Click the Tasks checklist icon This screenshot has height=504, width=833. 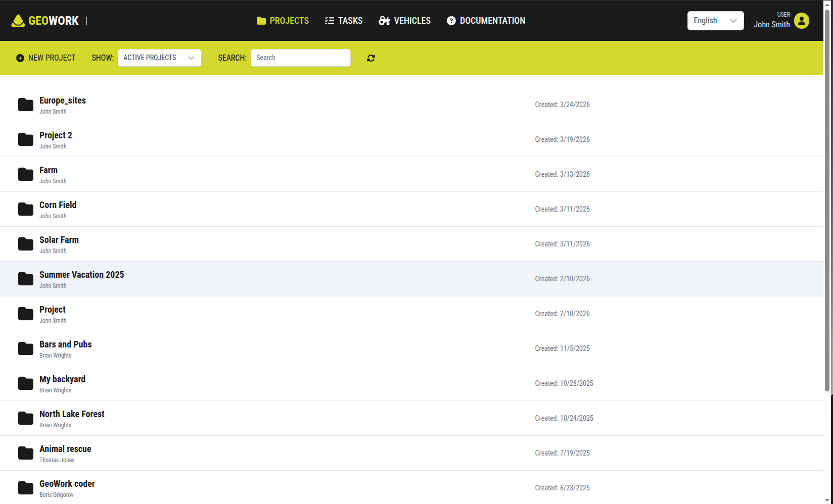point(330,21)
